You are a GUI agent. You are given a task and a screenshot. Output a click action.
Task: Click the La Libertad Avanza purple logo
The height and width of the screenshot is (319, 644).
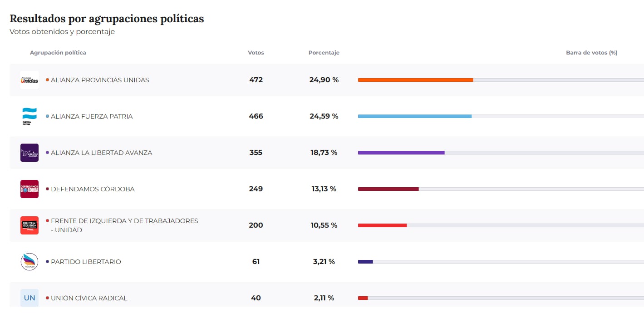tap(29, 153)
